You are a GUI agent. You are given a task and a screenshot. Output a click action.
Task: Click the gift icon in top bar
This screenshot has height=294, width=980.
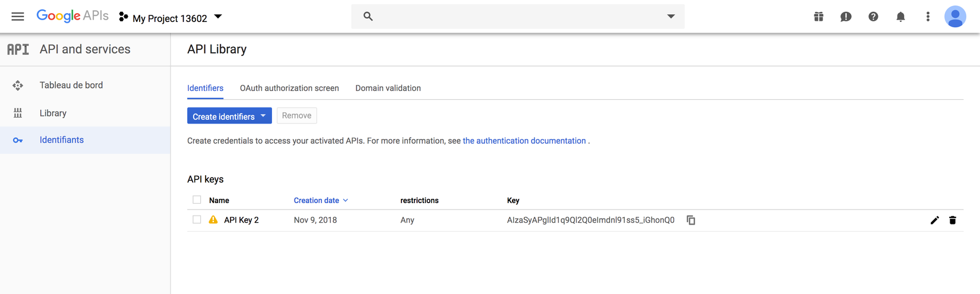[x=818, y=17]
